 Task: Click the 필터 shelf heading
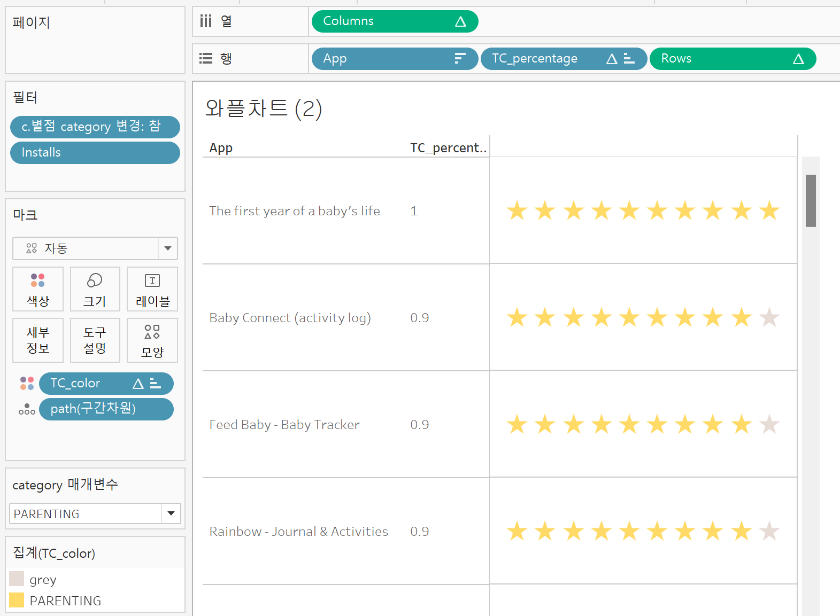[25, 97]
